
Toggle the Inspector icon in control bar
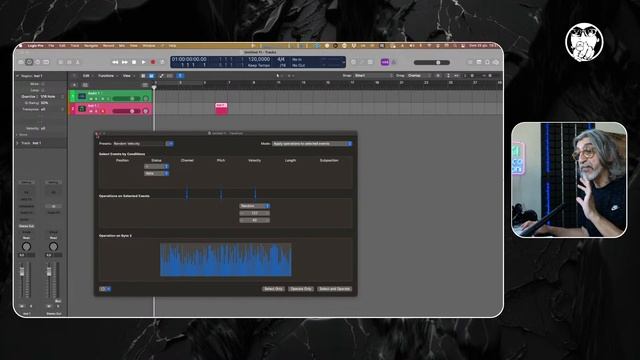pos(29,62)
